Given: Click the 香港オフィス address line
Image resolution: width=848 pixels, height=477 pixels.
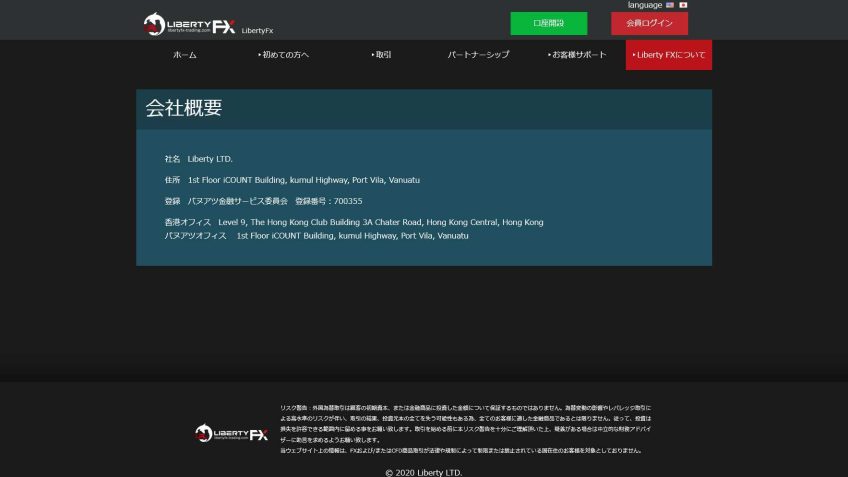Looking at the screenshot, I should tap(354, 222).
